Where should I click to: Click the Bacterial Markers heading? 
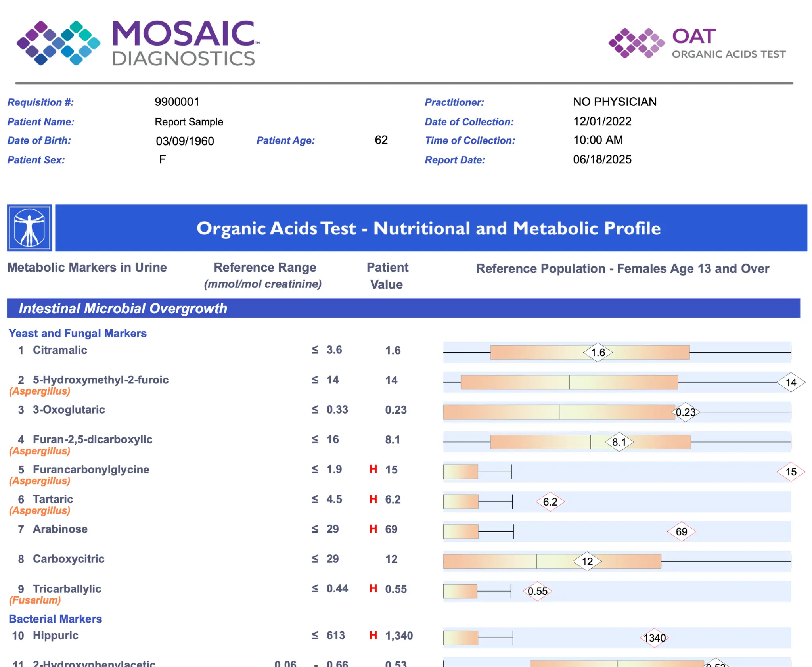coord(56,619)
